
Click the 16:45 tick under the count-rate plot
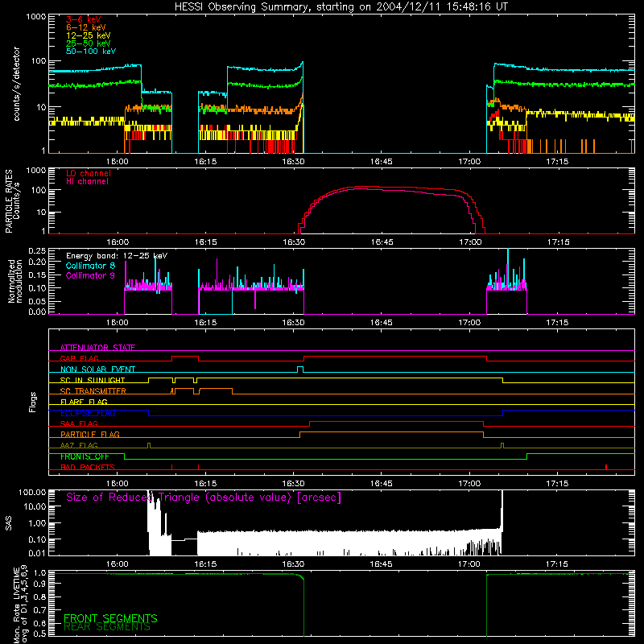tap(381, 162)
